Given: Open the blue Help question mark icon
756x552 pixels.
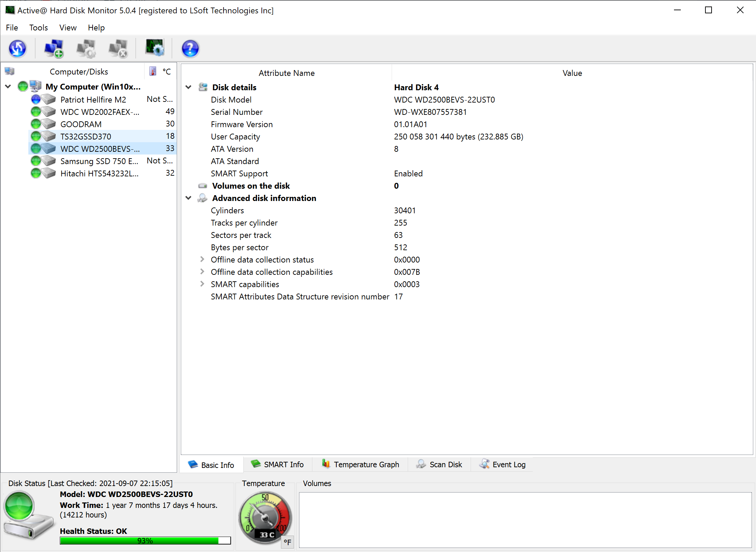Looking at the screenshot, I should click(190, 48).
